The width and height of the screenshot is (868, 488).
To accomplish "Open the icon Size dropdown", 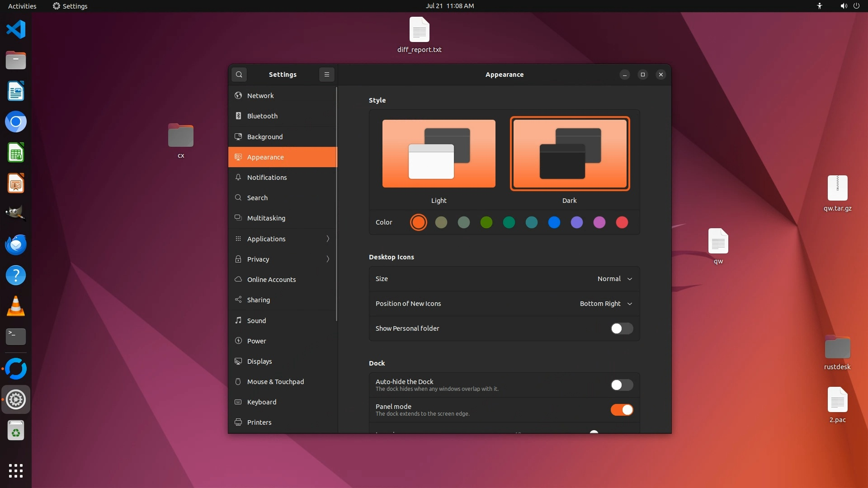I will pyautogui.click(x=614, y=279).
